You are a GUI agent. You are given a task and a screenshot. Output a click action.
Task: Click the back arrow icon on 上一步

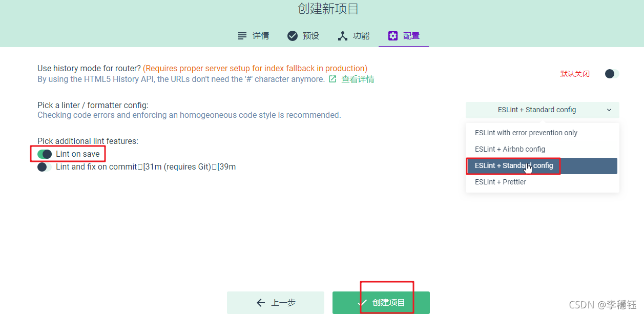point(261,303)
